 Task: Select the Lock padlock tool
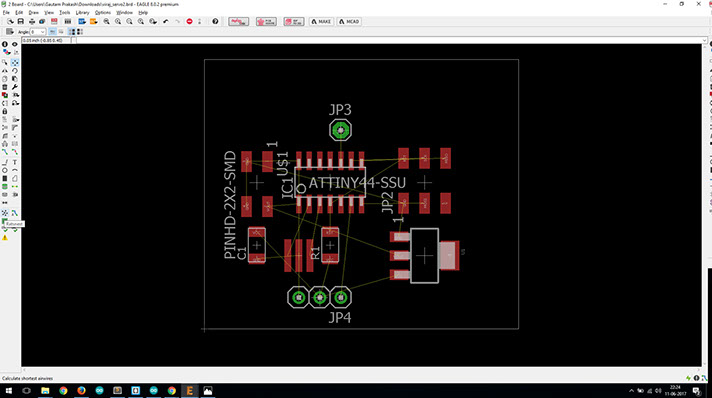(5, 111)
